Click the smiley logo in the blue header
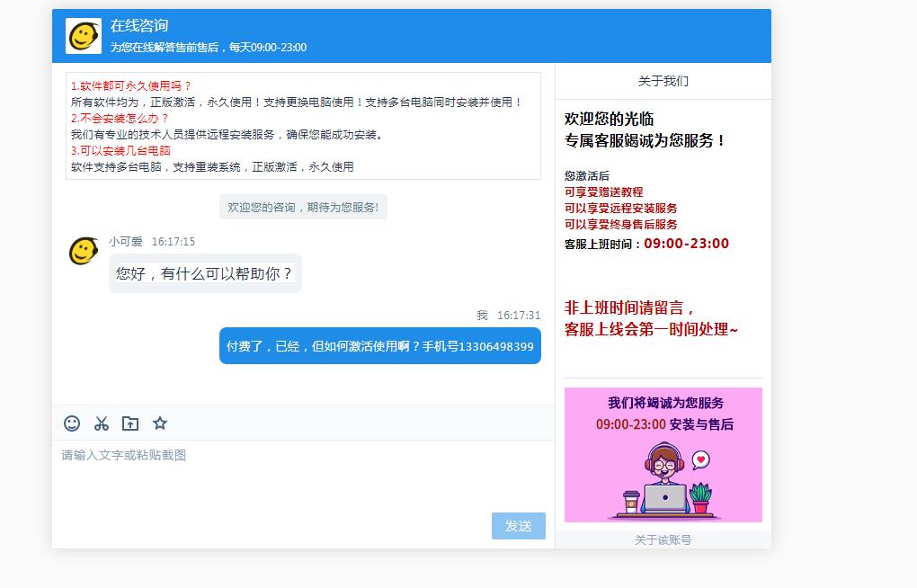The image size is (917, 588). click(84, 36)
